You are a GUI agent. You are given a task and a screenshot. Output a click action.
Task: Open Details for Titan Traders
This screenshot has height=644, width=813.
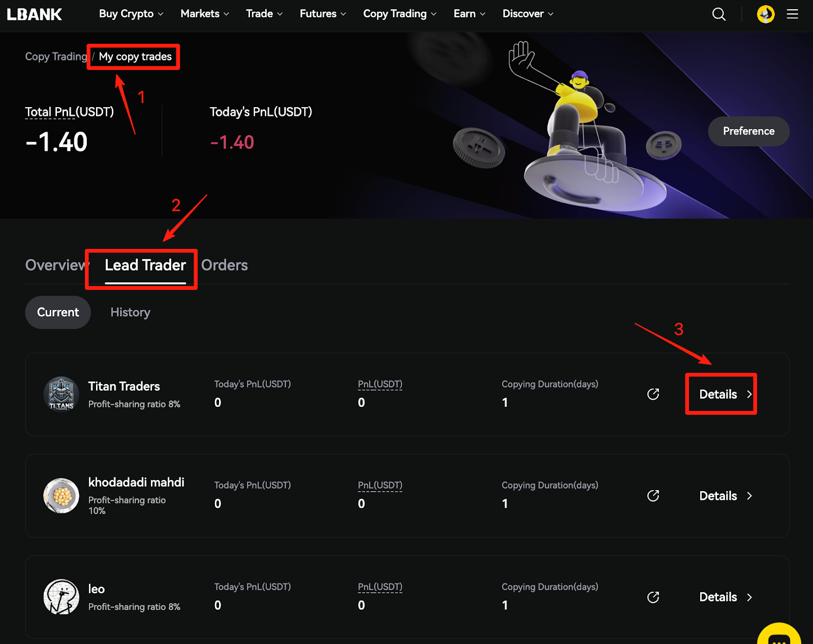point(721,394)
